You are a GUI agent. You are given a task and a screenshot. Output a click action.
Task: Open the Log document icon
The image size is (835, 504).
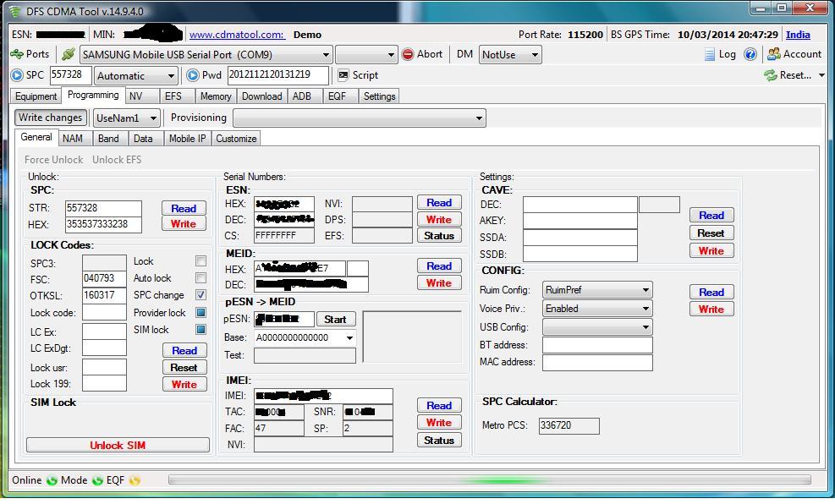pyautogui.click(x=709, y=54)
